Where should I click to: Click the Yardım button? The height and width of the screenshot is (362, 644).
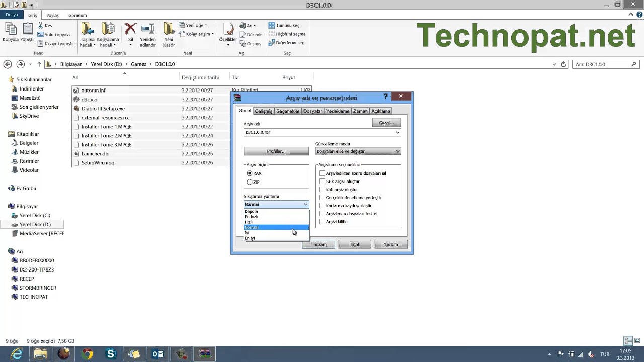[x=391, y=244]
